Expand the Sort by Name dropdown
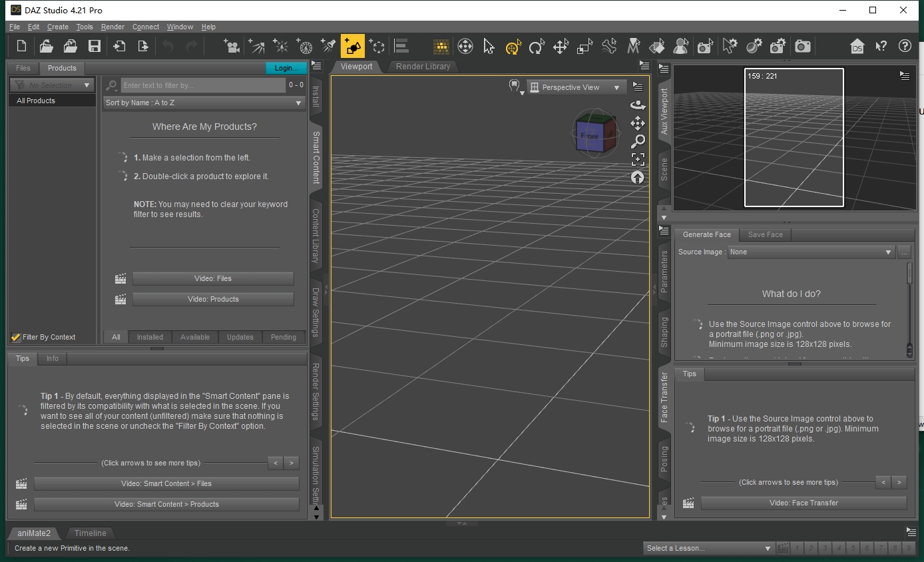924x562 pixels. click(204, 103)
